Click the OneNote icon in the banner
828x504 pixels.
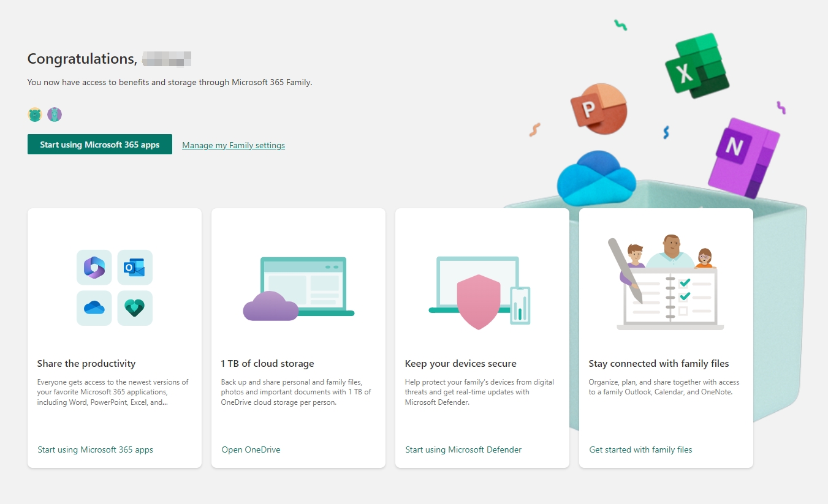click(743, 158)
